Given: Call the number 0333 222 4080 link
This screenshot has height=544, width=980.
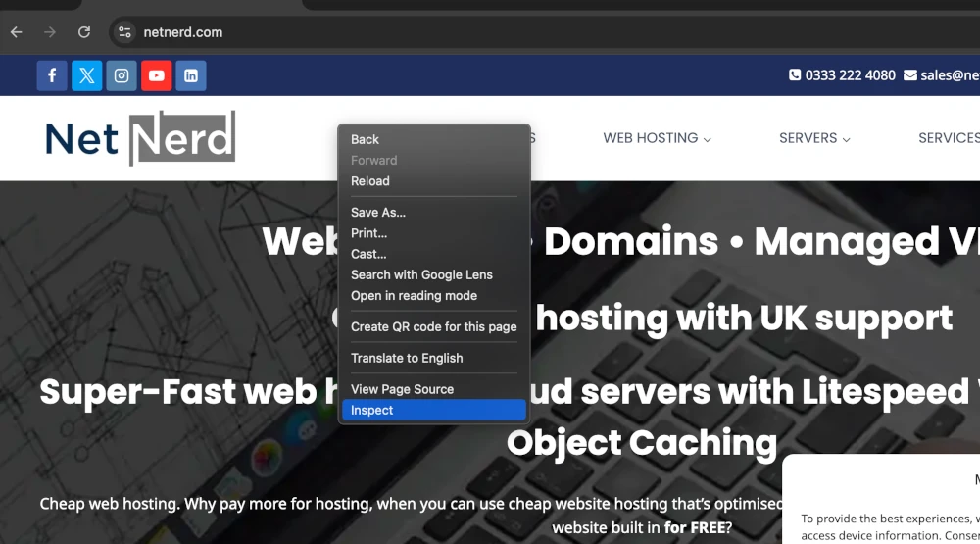Looking at the screenshot, I should click(x=850, y=75).
